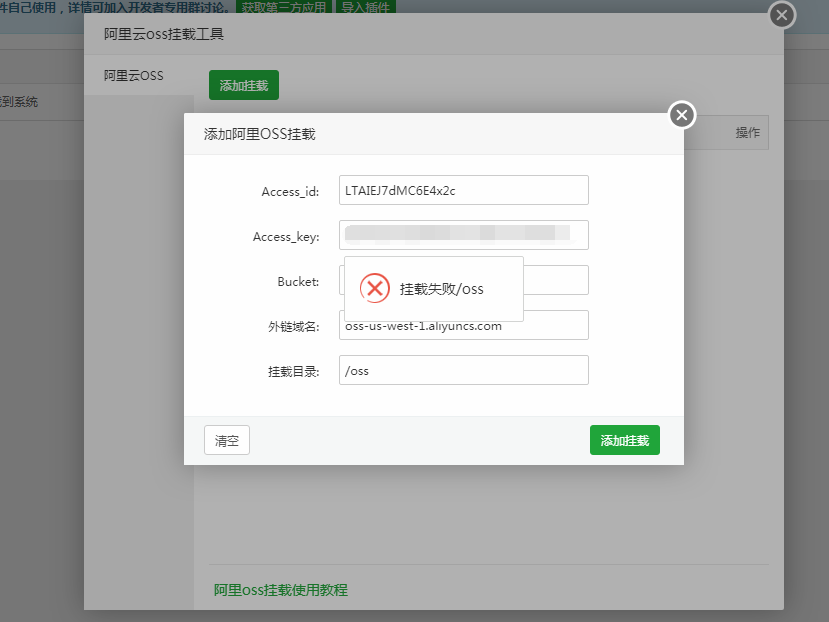Click the 阿里云oss挂载工具 window title

(164, 34)
